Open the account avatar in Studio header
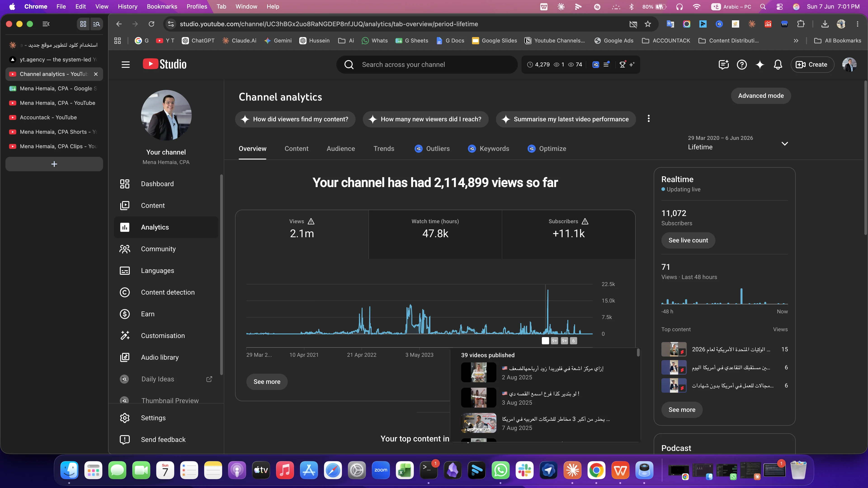This screenshot has height=488, width=868. 849,64
